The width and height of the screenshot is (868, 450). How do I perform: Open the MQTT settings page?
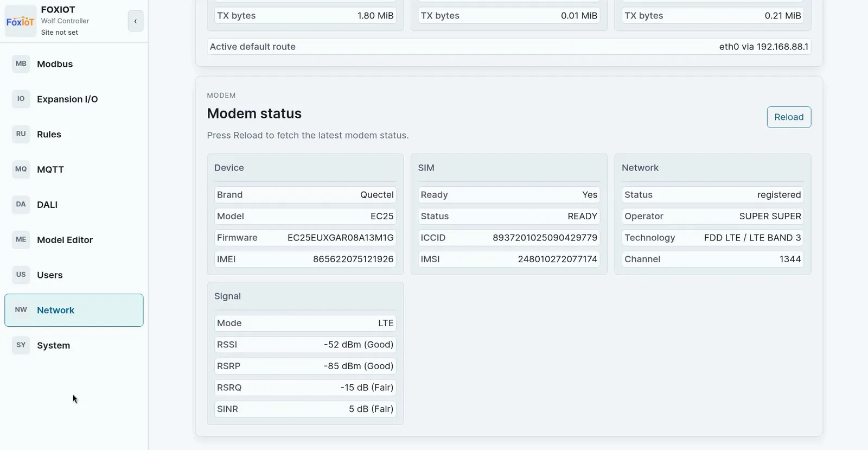tap(74, 170)
